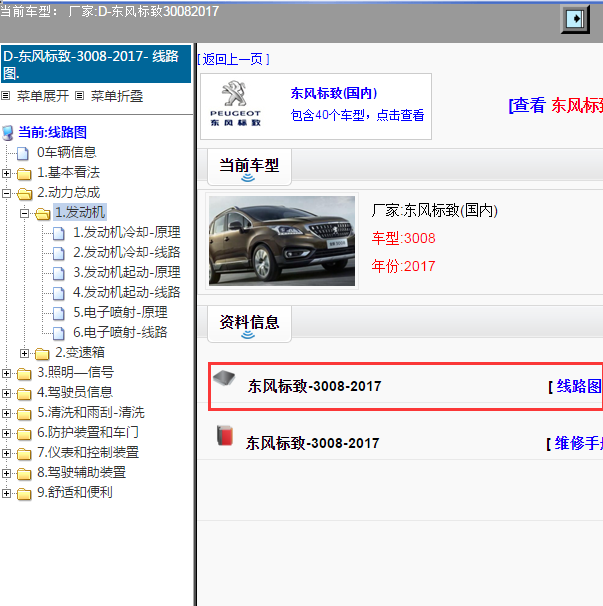Click the computer icon beside 当前:线路图

tap(8, 133)
